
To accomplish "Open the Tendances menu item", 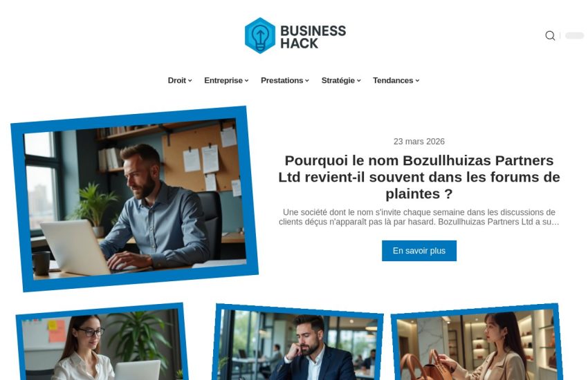I will (x=393, y=81).
